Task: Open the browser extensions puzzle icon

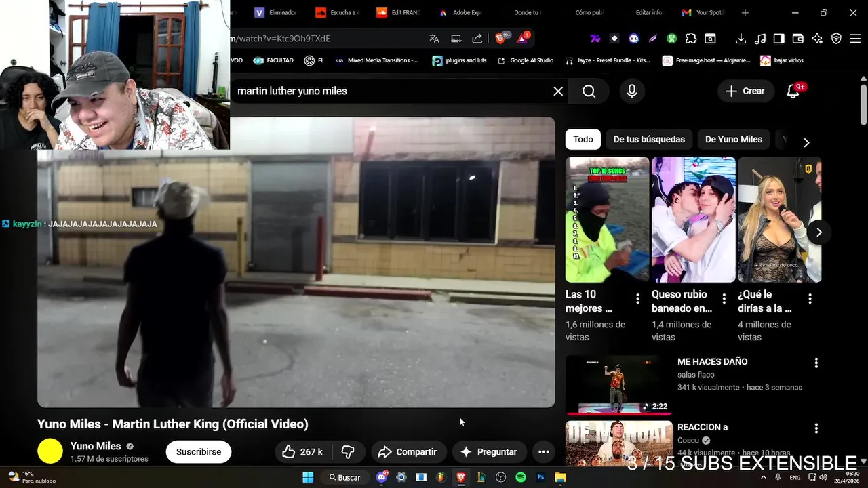Action: tap(691, 39)
